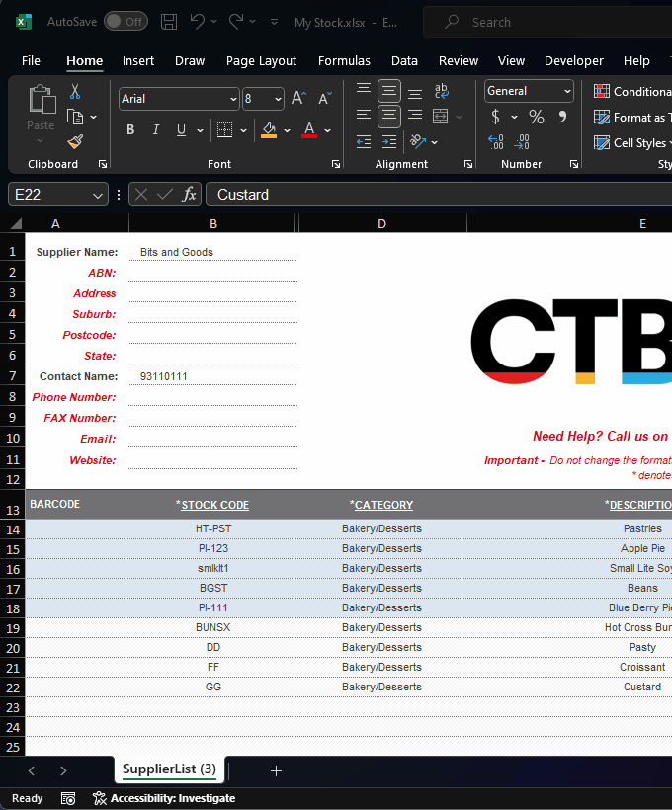
Task: Expand underline style options arrow
Action: 200,130
